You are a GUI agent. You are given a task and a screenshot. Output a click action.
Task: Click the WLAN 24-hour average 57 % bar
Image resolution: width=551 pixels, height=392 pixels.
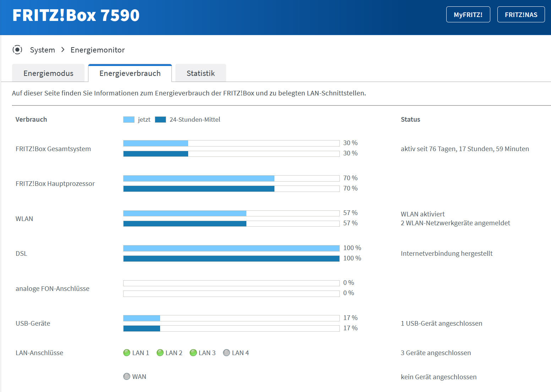[x=231, y=223]
